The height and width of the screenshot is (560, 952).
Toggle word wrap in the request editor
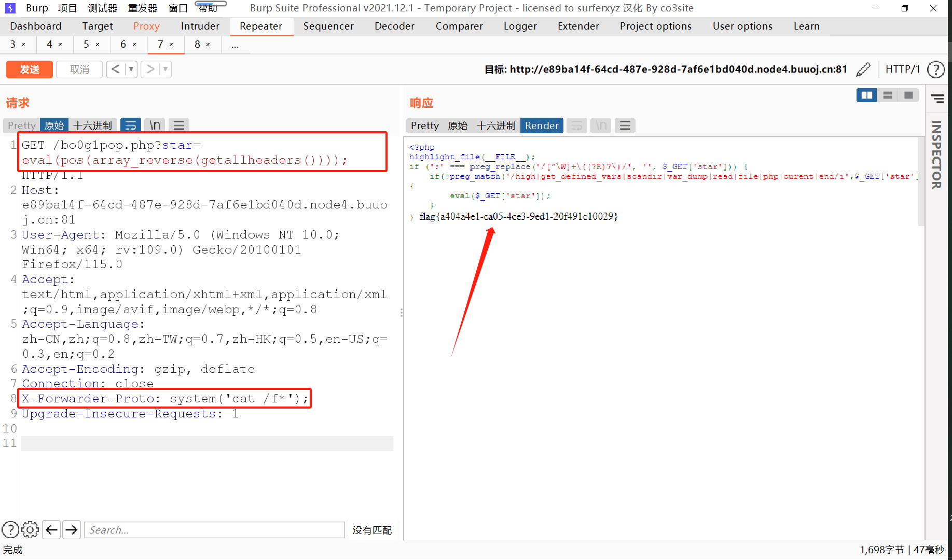pyautogui.click(x=131, y=125)
